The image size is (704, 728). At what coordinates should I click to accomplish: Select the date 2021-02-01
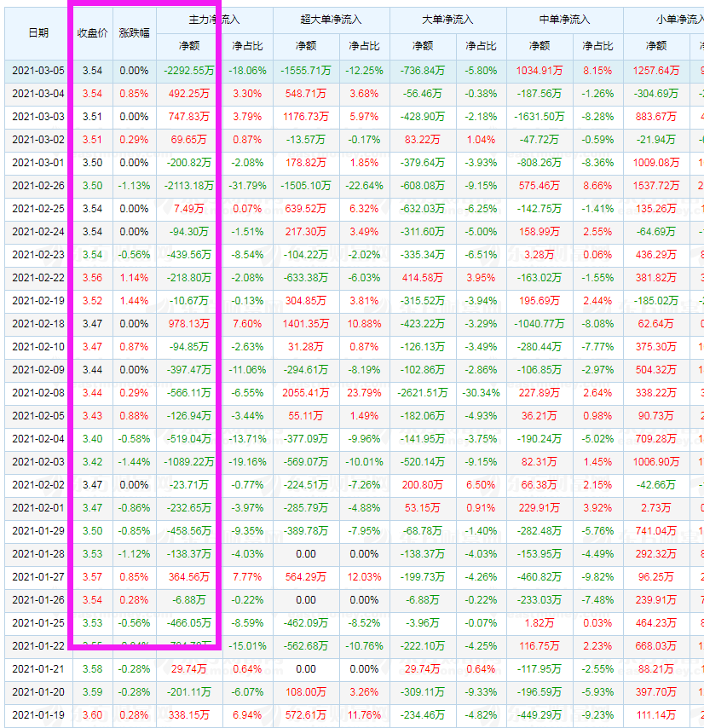click(x=38, y=508)
